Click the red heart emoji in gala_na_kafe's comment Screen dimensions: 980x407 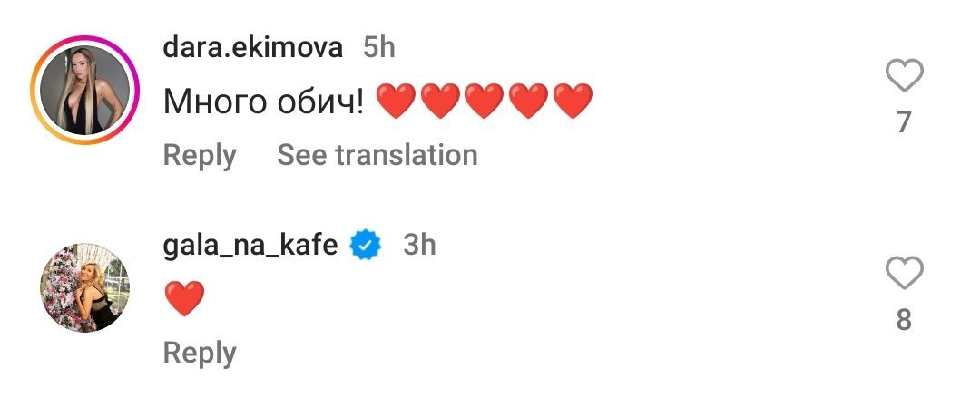[184, 299]
